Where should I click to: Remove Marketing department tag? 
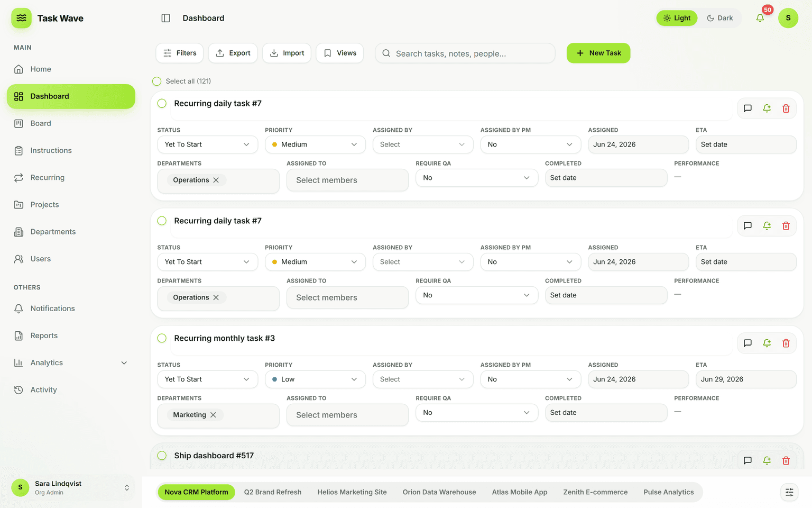[x=213, y=415]
